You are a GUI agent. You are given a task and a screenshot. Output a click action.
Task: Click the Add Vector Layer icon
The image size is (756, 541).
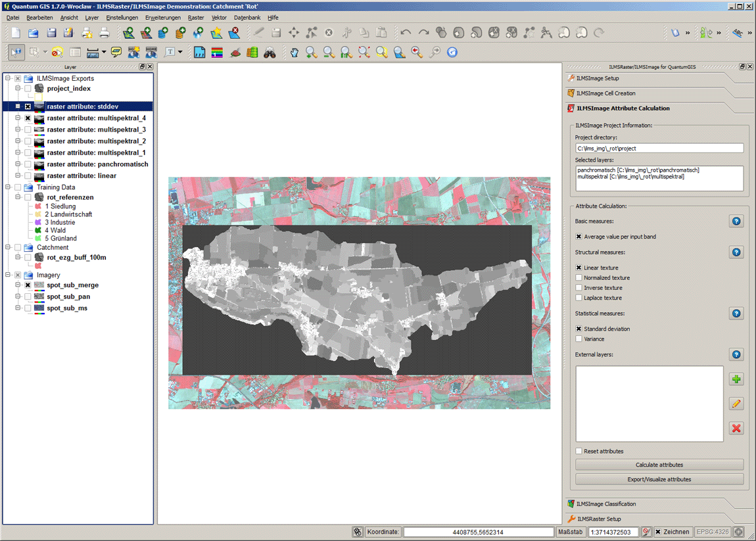pyautogui.click(x=129, y=33)
